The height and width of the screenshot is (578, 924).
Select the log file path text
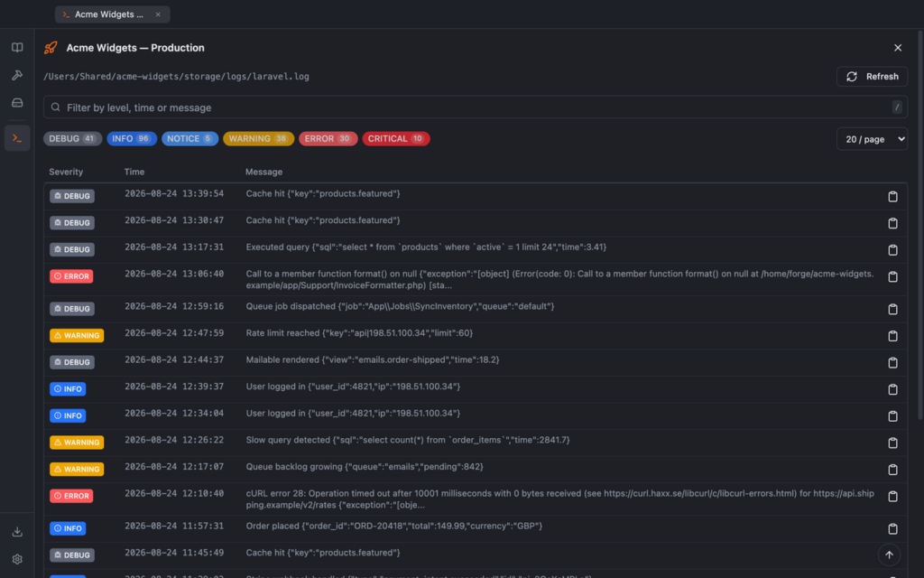(x=176, y=77)
